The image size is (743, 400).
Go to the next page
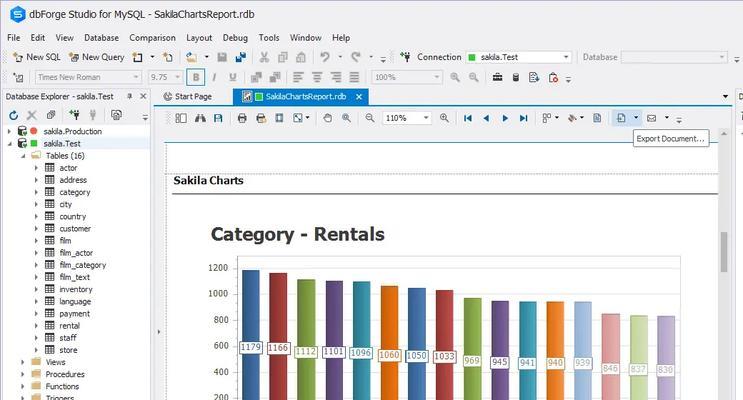(x=505, y=118)
